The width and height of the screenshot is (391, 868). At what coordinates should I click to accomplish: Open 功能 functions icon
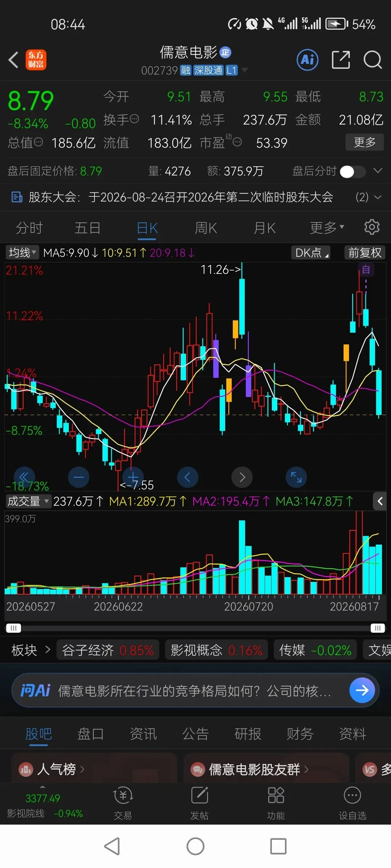click(276, 804)
